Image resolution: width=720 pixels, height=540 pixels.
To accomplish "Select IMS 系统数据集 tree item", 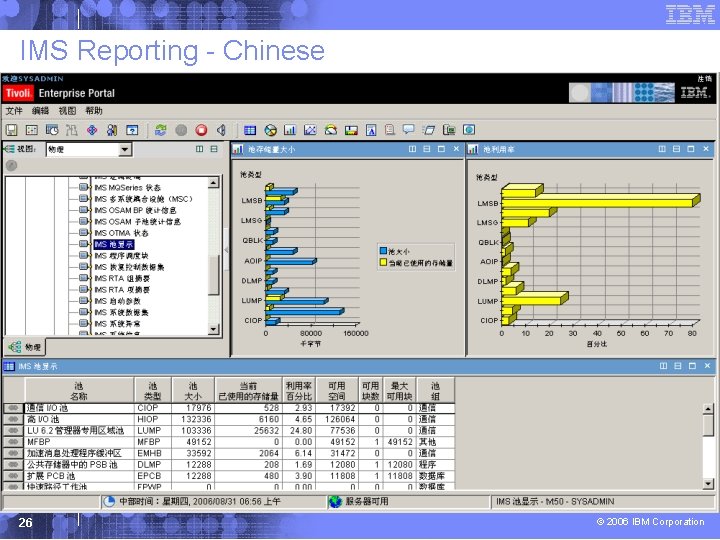I will (121, 312).
